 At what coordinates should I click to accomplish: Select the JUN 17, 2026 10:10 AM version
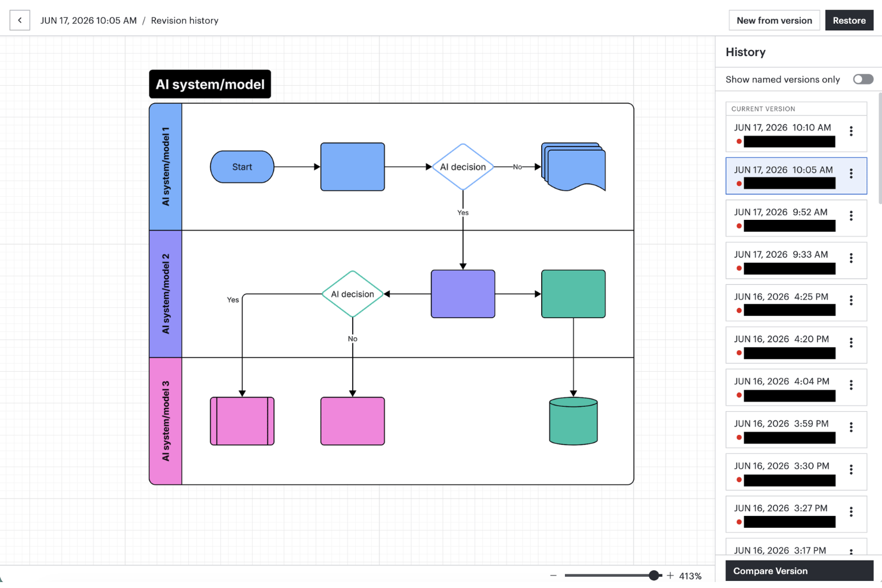point(796,133)
